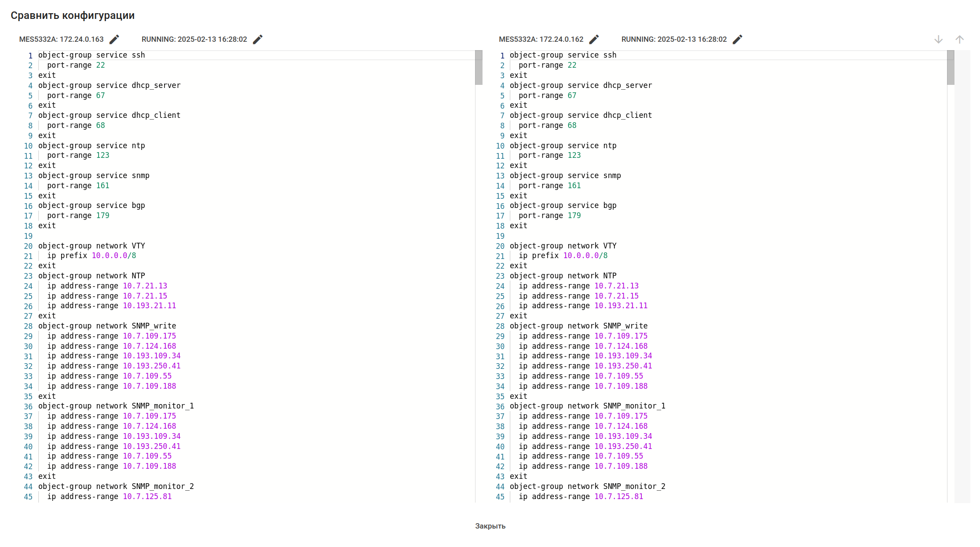Image resolution: width=980 pixels, height=547 pixels.
Task: Click left pane 'object-group network SNMP_monitor_2' line
Action: click(x=116, y=486)
